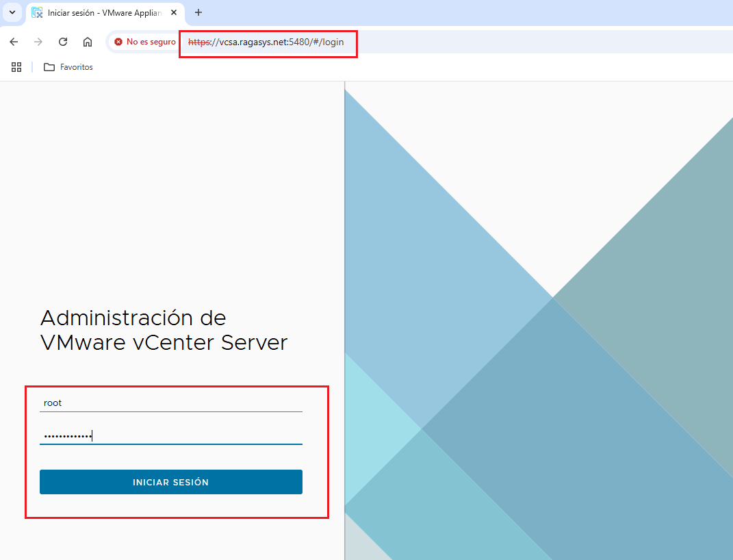Click the browser Back arrow
The width and height of the screenshot is (733, 560).
(x=14, y=42)
